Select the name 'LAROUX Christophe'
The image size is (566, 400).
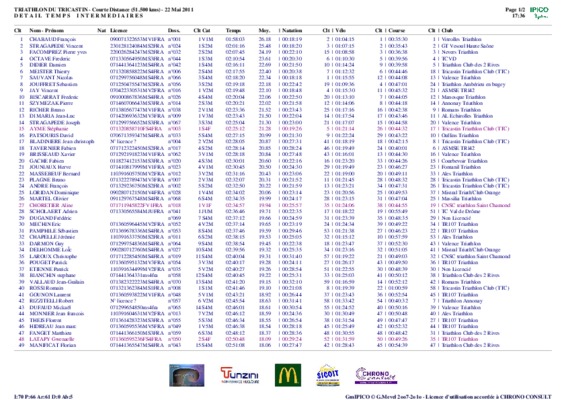coord(53,256)
